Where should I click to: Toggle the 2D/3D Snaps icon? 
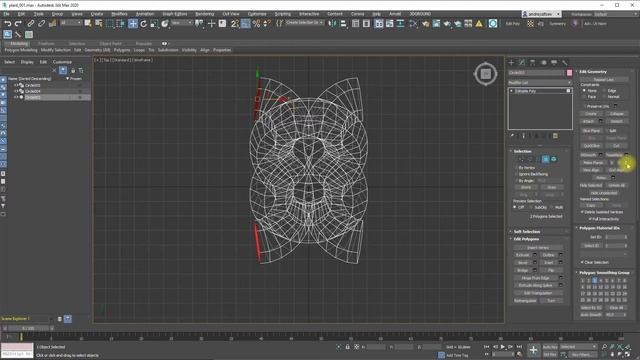click(235, 24)
